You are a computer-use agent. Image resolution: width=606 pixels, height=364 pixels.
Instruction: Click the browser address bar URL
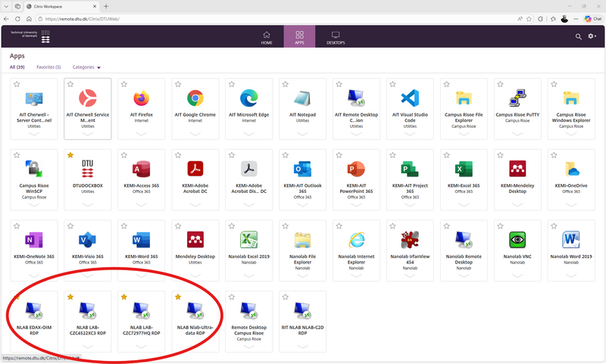pos(83,19)
